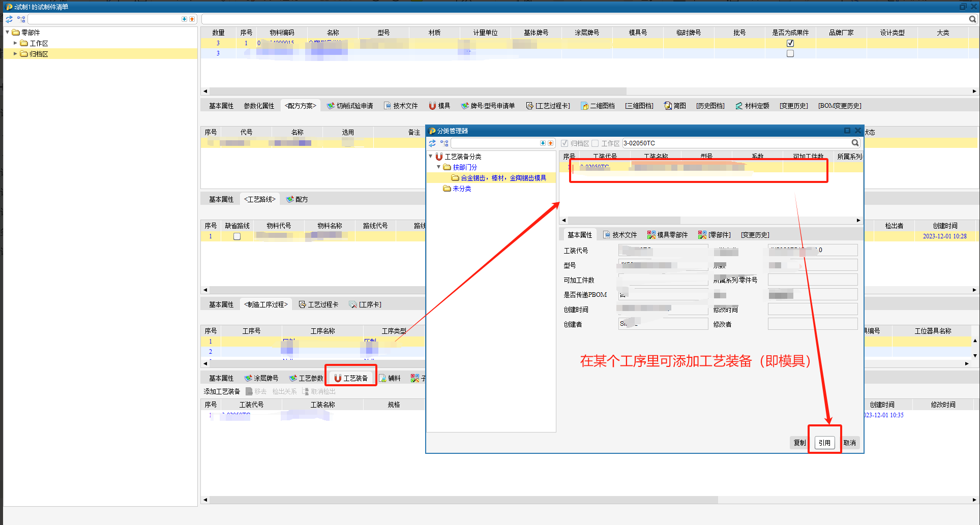Open the 二维图档 tab with lock icon
This screenshot has height=525, width=980.
pos(598,106)
